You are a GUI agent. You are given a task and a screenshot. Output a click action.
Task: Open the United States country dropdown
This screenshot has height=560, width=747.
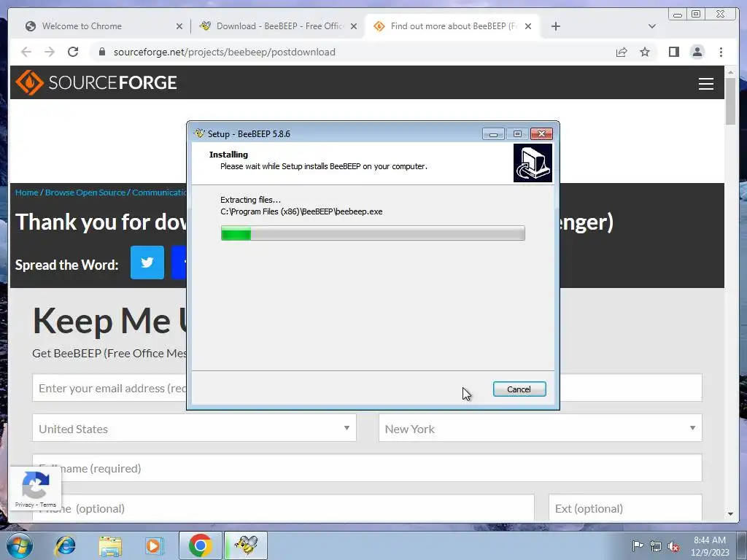(x=194, y=427)
